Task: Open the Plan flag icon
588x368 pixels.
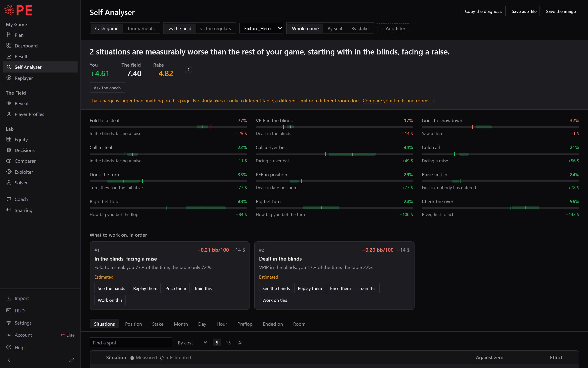Action: 9,35
